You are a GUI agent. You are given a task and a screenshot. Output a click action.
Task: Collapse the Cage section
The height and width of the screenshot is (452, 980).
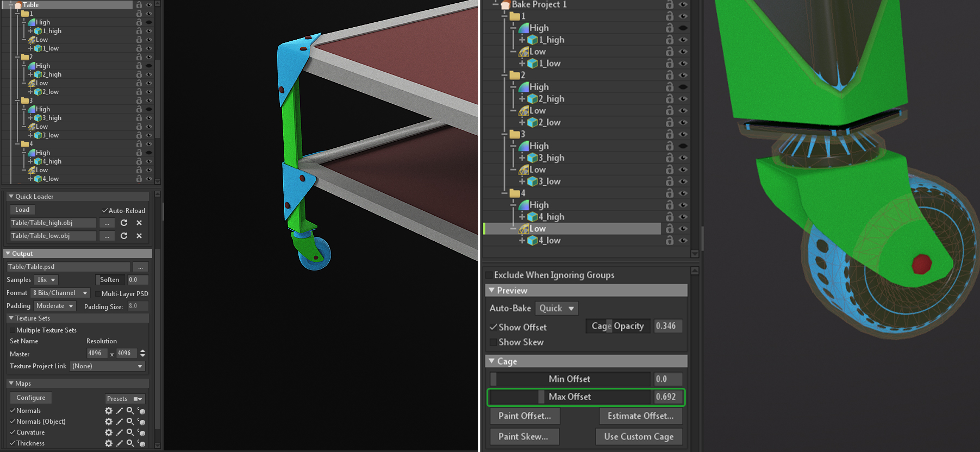tap(491, 361)
